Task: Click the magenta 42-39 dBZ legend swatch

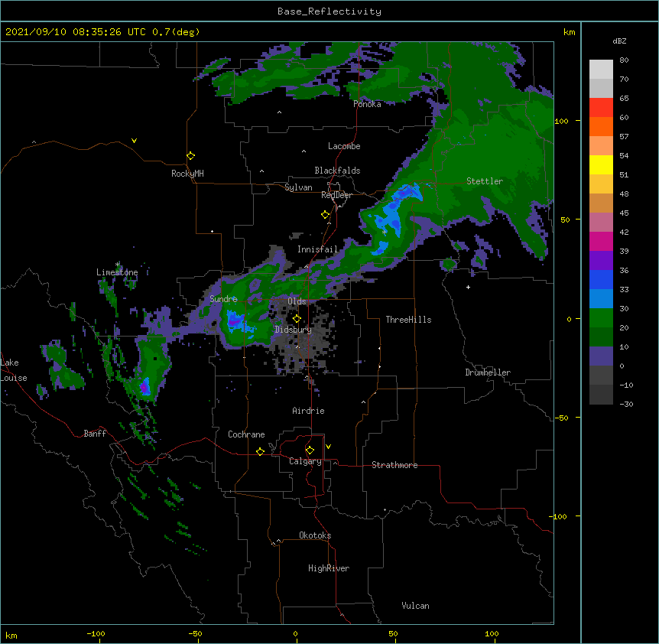Action: [x=601, y=241]
